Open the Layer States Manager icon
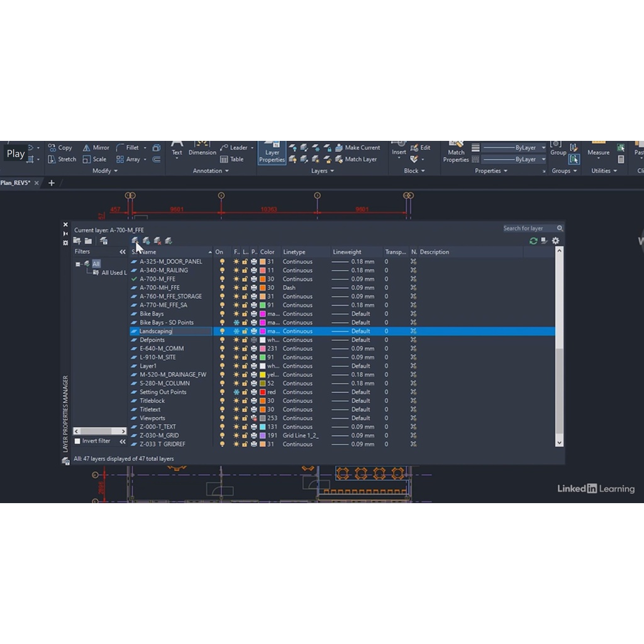The width and height of the screenshot is (644, 644). coord(104,241)
